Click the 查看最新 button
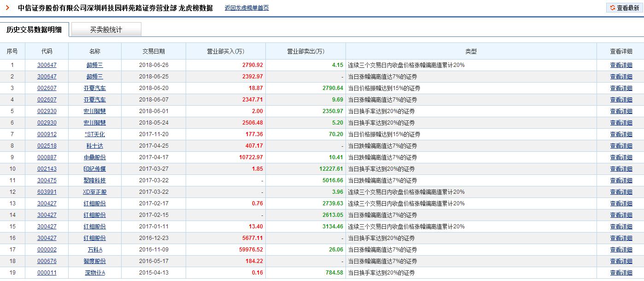Screen dimensions: 644x281 (x=624, y=7)
